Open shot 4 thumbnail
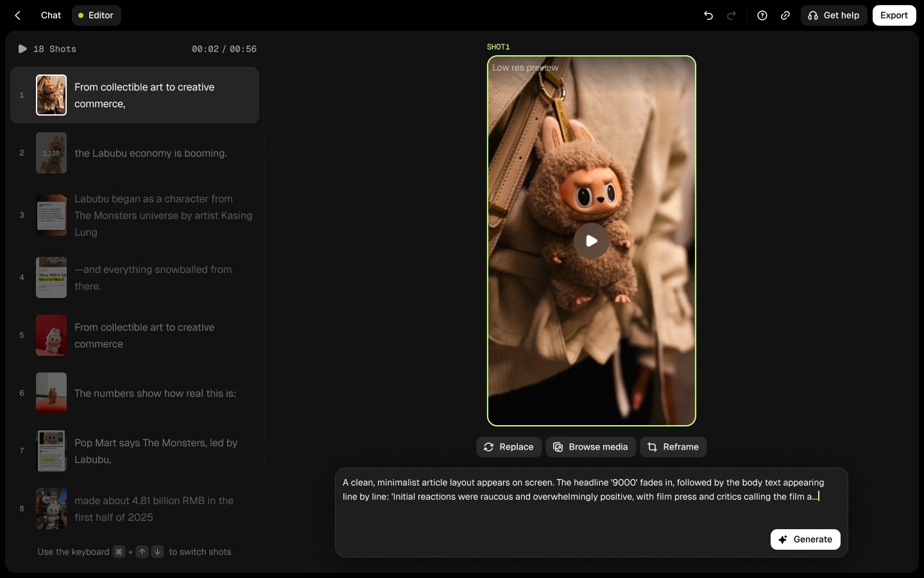The width and height of the screenshot is (924, 578). 51,277
